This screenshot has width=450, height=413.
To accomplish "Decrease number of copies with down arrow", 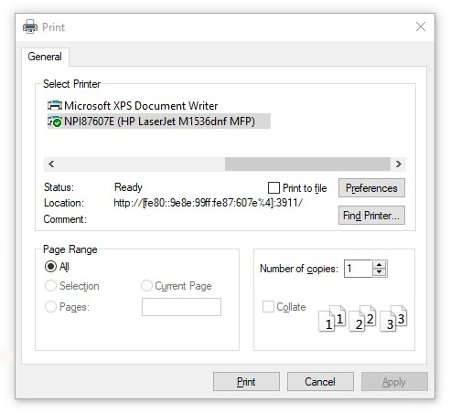I will (x=379, y=272).
